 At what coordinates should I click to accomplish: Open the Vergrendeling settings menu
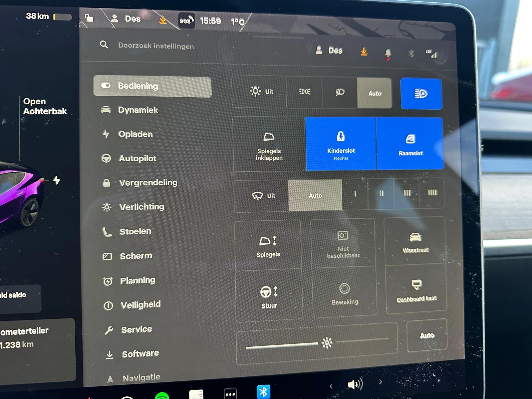(x=148, y=183)
